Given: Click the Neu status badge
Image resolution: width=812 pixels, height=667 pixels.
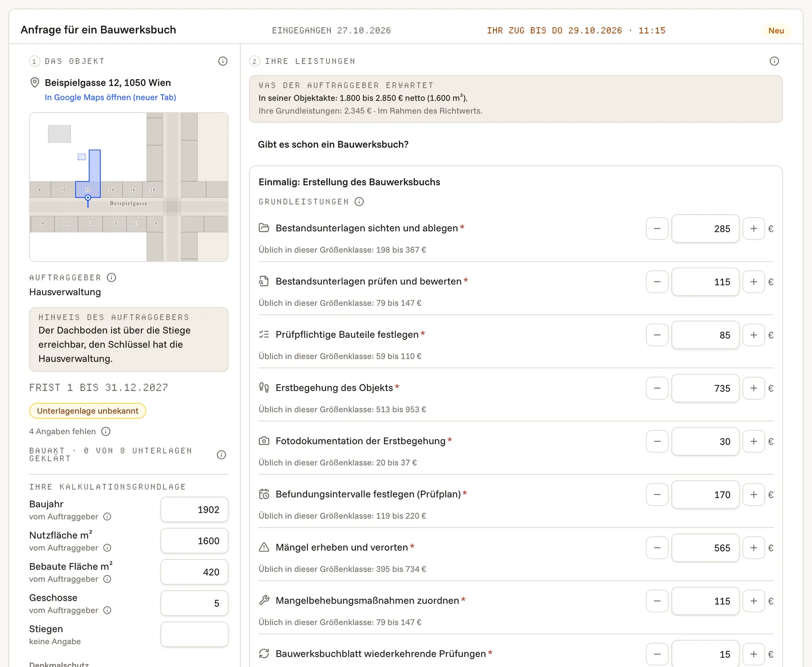Looking at the screenshot, I should pos(776,30).
